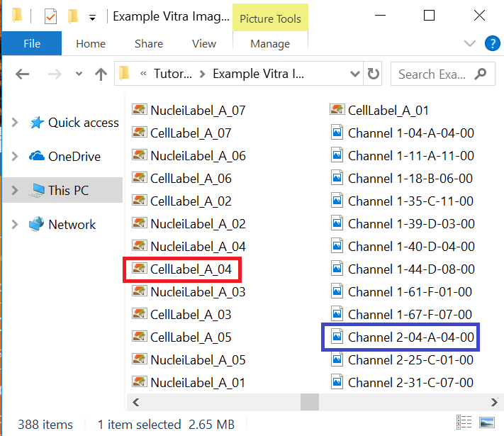Switch to details view icon in status bar
This screenshot has width=504, height=436.
coord(465,423)
